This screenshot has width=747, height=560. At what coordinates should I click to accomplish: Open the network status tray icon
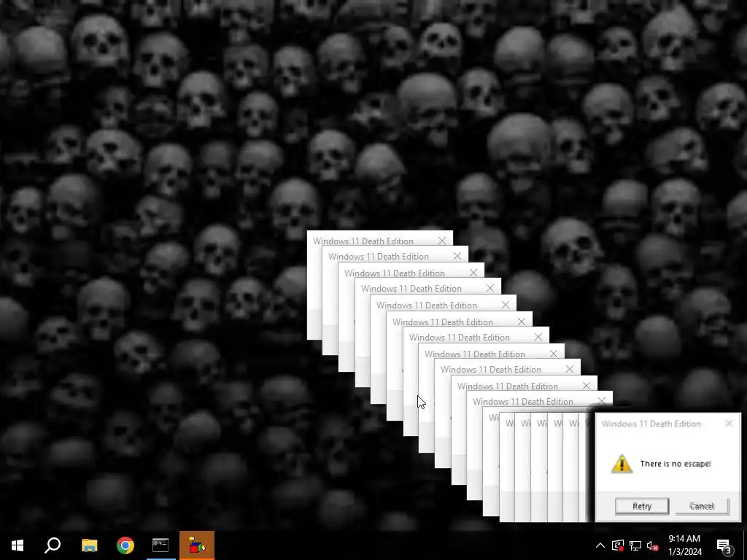tap(635, 545)
